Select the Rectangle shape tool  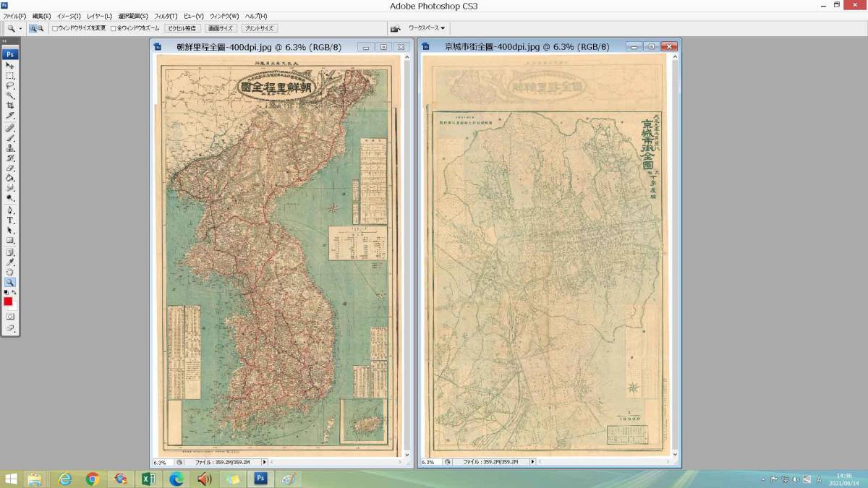coord(10,240)
